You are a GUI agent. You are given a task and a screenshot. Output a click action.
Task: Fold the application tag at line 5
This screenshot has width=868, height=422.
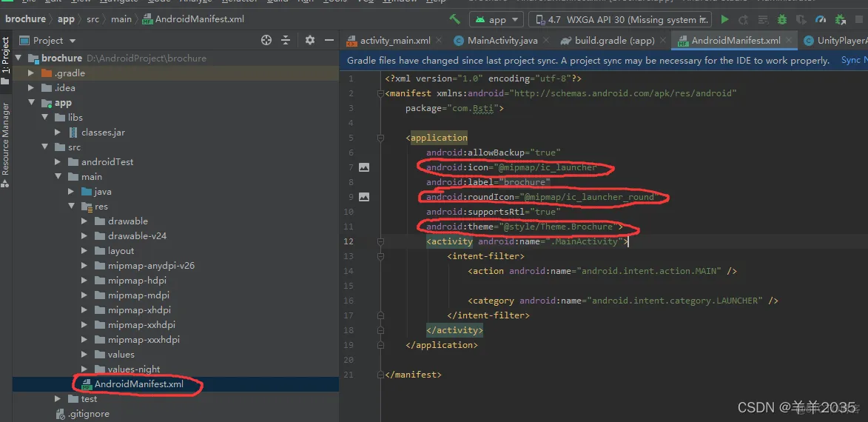coord(380,138)
